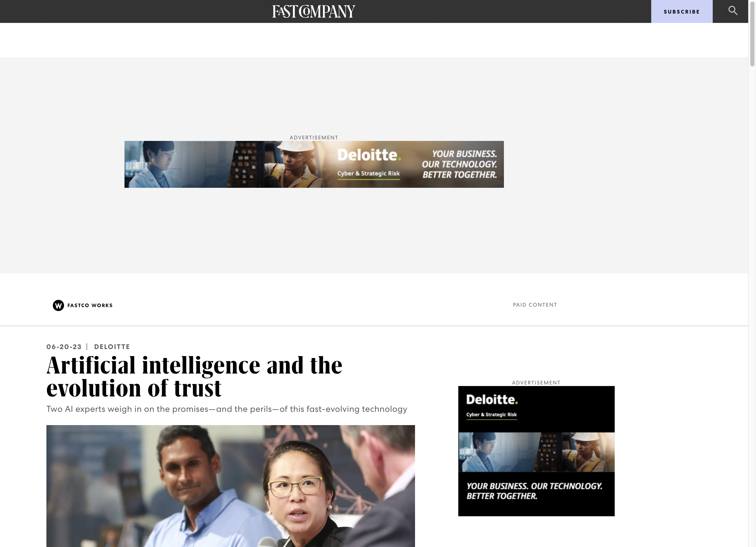Image resolution: width=756 pixels, height=547 pixels.
Task: Click the FastCo Works W badge
Action: coord(58,305)
